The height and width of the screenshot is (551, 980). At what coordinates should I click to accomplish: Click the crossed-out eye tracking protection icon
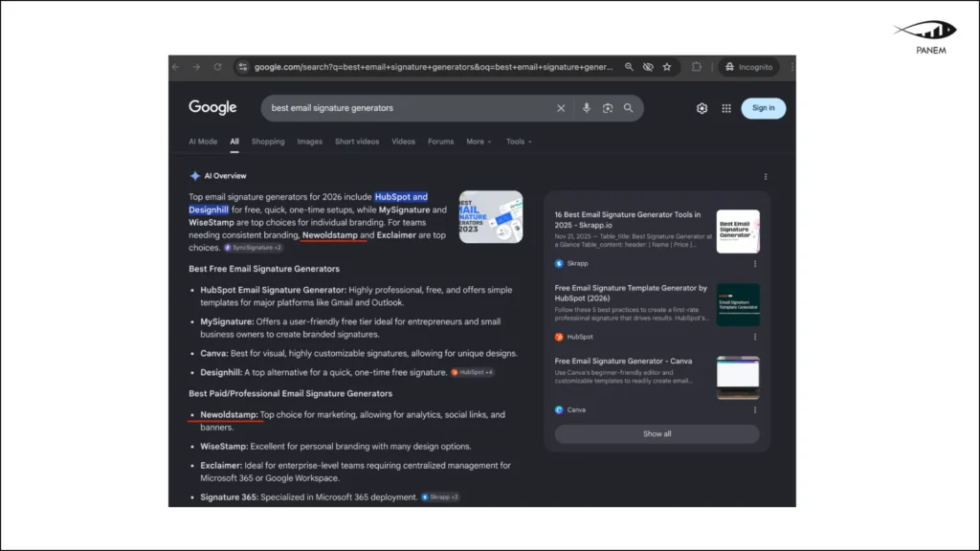pyautogui.click(x=648, y=67)
